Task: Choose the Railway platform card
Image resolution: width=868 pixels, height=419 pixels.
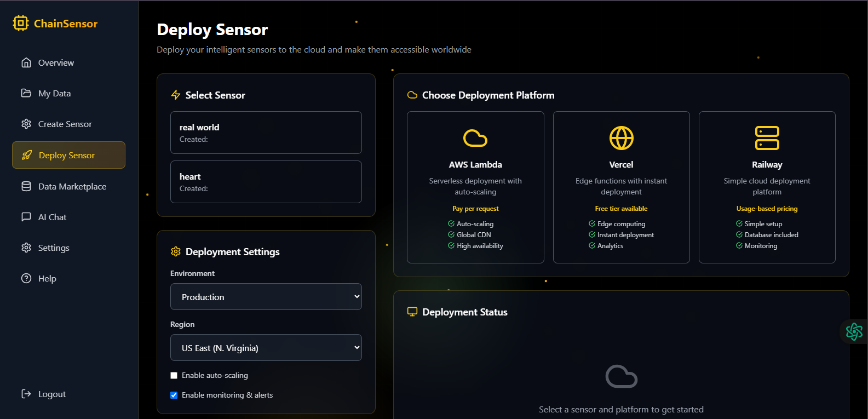Action: tap(767, 187)
